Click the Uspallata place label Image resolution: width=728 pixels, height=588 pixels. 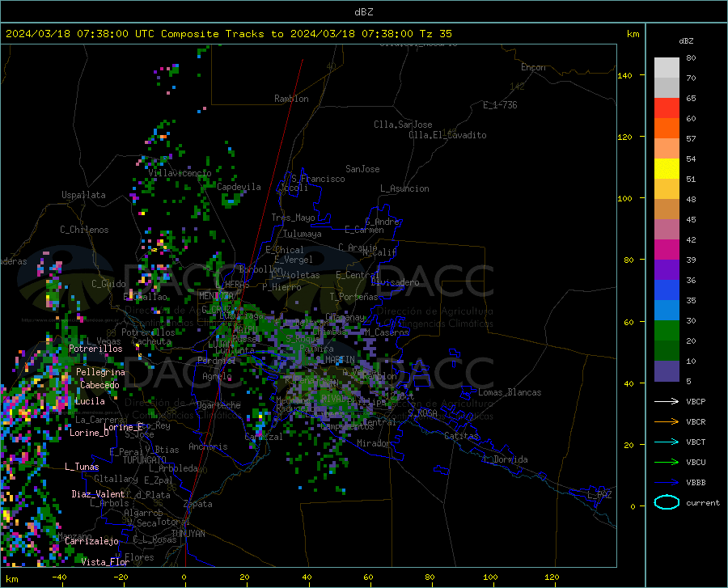coord(83,195)
